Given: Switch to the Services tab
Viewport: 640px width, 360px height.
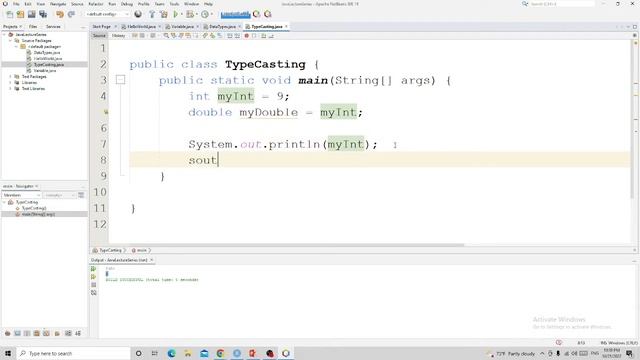Looking at the screenshot, I should tap(53, 27).
